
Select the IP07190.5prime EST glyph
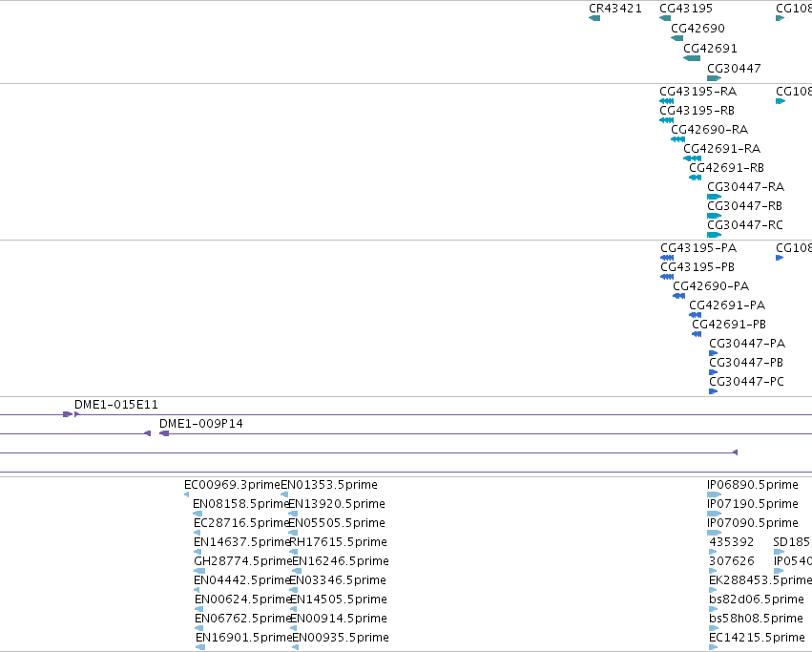click(x=714, y=515)
